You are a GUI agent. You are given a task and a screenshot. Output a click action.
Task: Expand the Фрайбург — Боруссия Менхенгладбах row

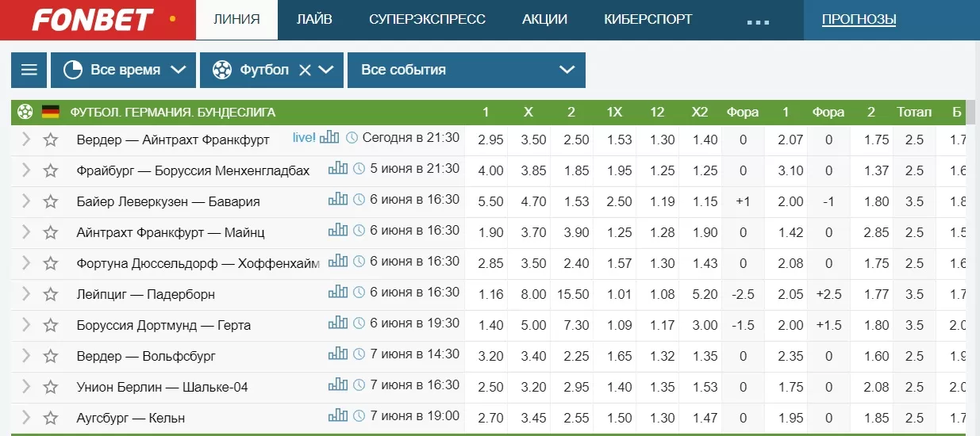(26, 170)
